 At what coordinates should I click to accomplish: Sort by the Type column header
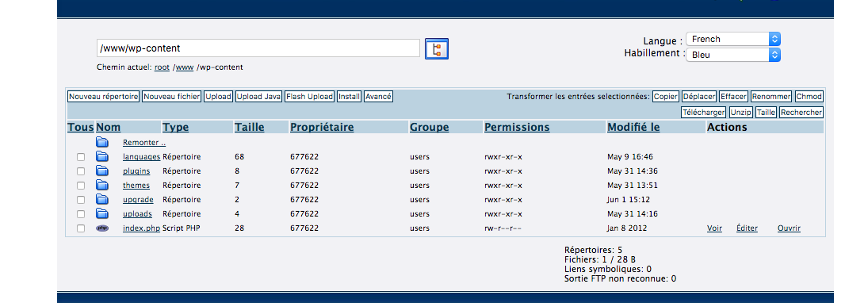pos(175,128)
